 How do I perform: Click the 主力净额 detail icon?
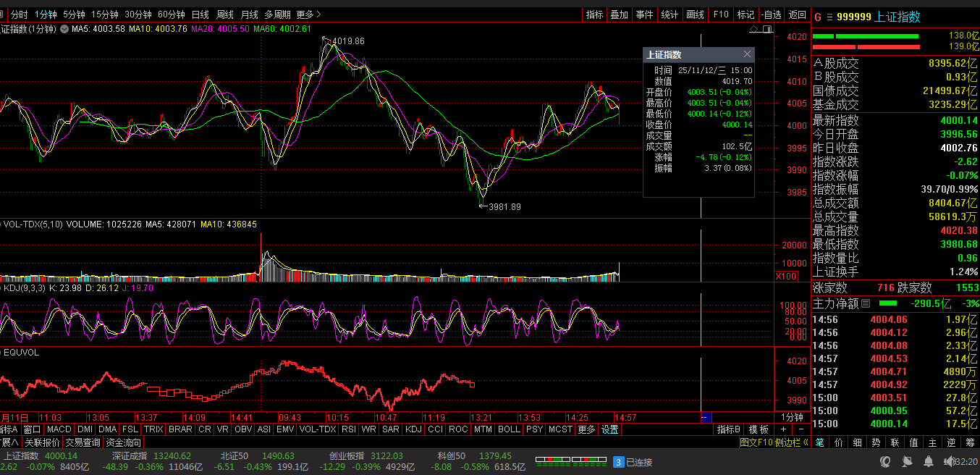coord(866,303)
